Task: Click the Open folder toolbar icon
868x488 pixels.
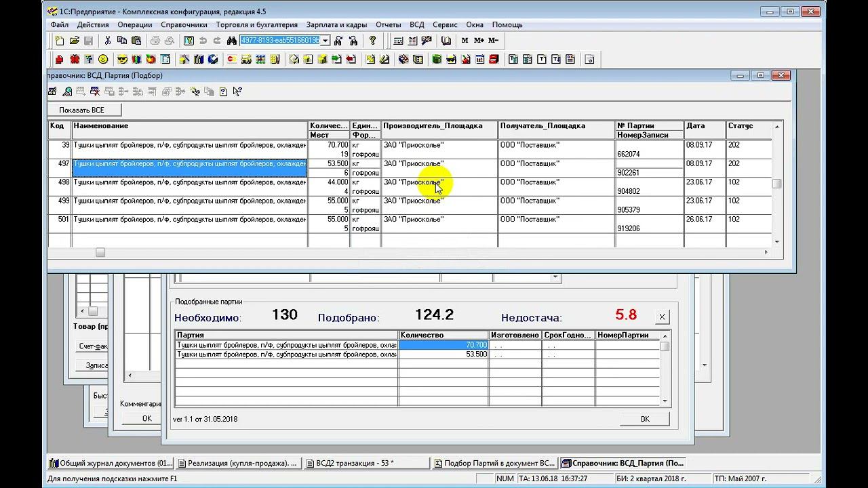Action: [75, 41]
